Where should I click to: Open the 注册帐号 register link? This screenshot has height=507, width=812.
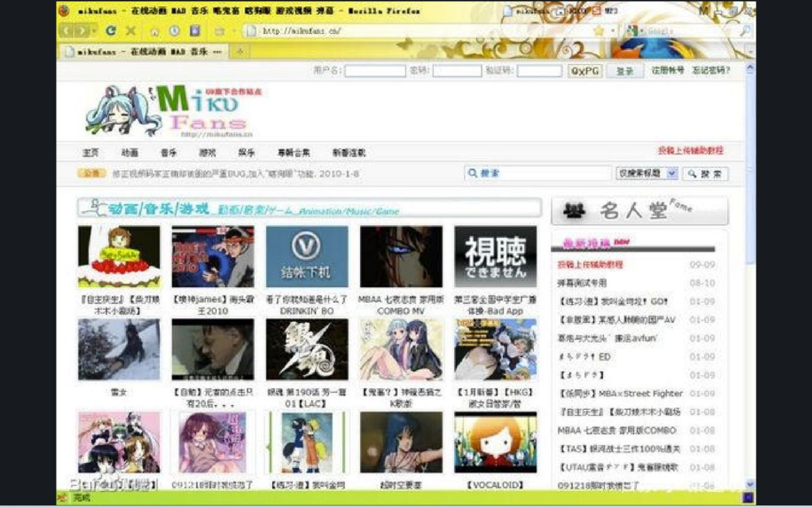667,70
